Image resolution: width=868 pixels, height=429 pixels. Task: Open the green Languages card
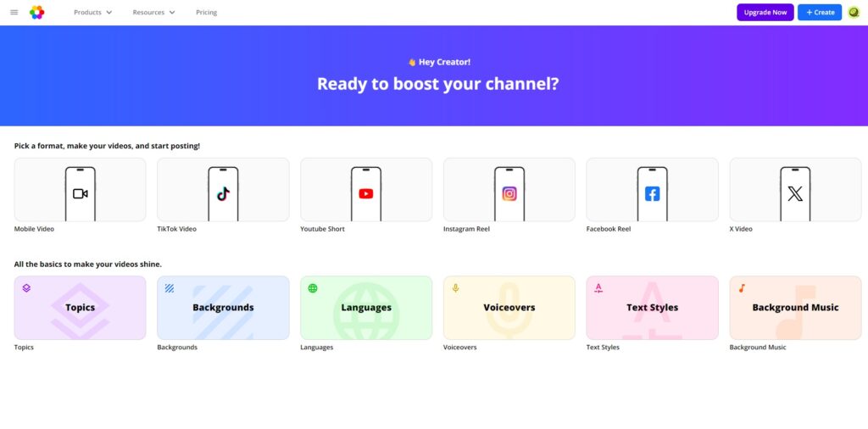click(366, 308)
